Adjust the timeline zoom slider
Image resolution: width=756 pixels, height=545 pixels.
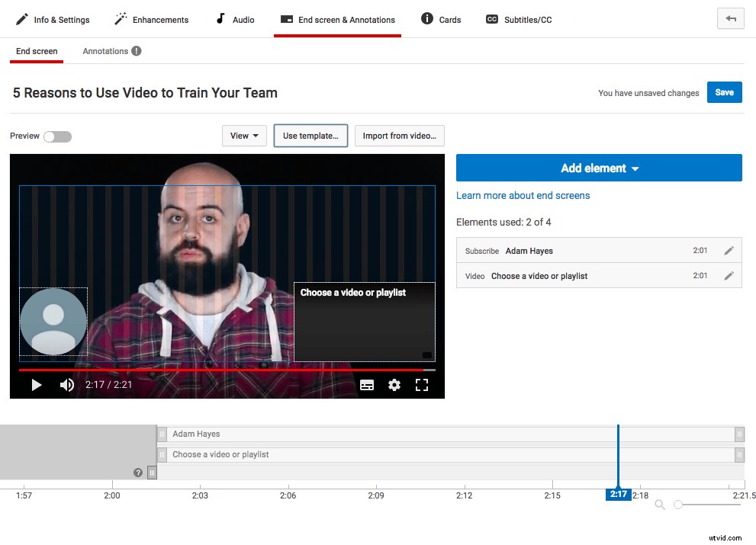[x=677, y=505]
